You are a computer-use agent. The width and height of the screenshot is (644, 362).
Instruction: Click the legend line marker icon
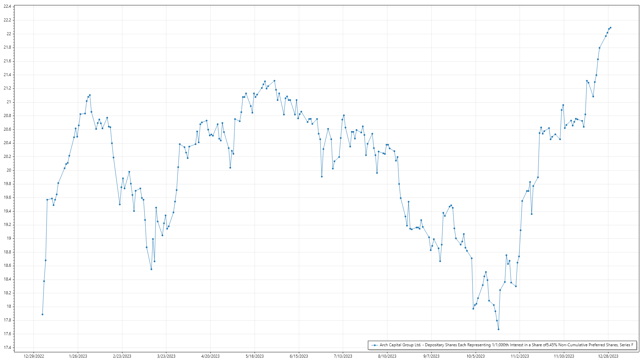click(x=375, y=345)
